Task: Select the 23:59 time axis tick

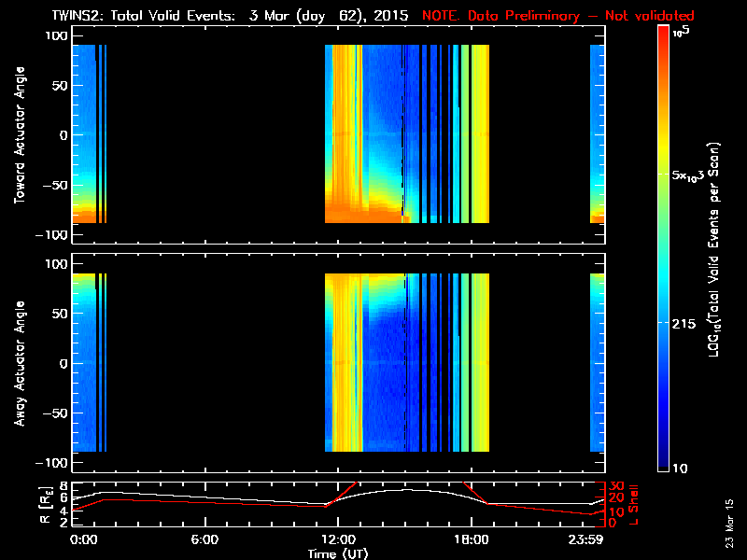Action: [x=592, y=539]
